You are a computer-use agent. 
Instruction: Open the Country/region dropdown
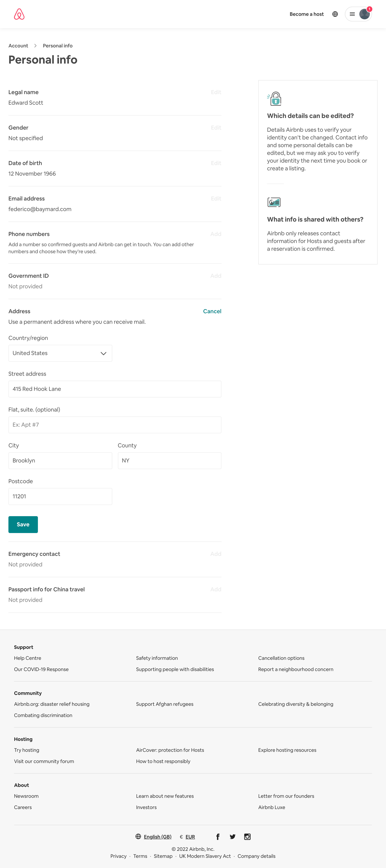coord(60,353)
